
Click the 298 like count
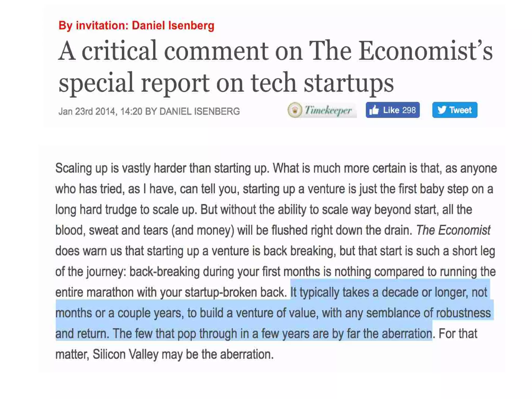(409, 110)
